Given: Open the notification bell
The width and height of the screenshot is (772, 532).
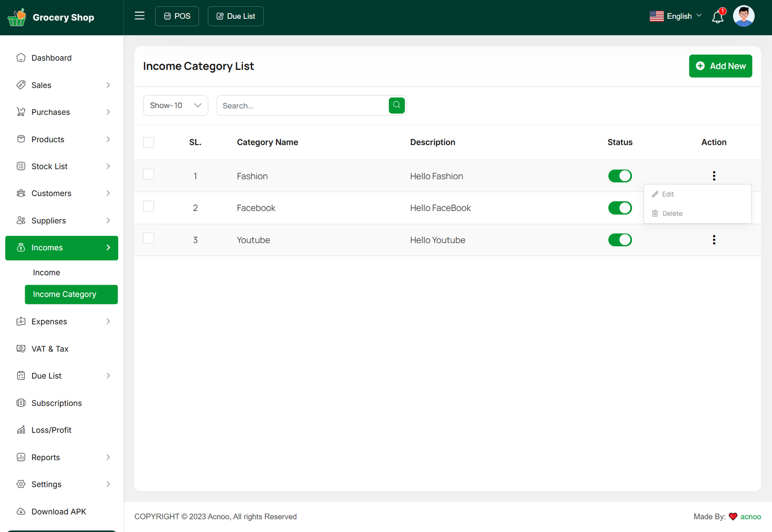Looking at the screenshot, I should click(717, 17).
